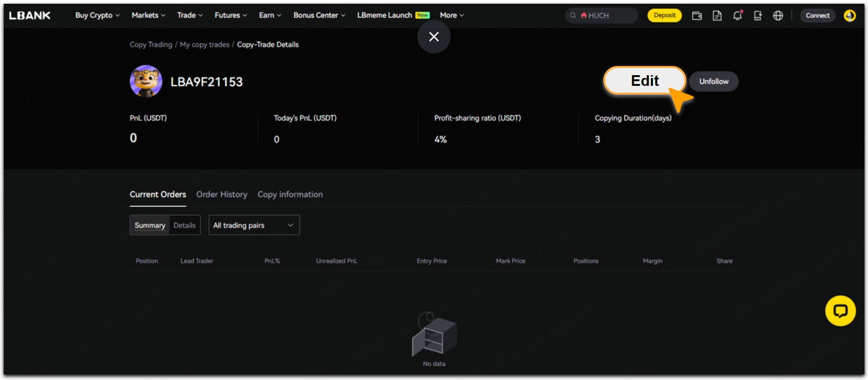Click the LBANK logo

pyautogui.click(x=30, y=15)
